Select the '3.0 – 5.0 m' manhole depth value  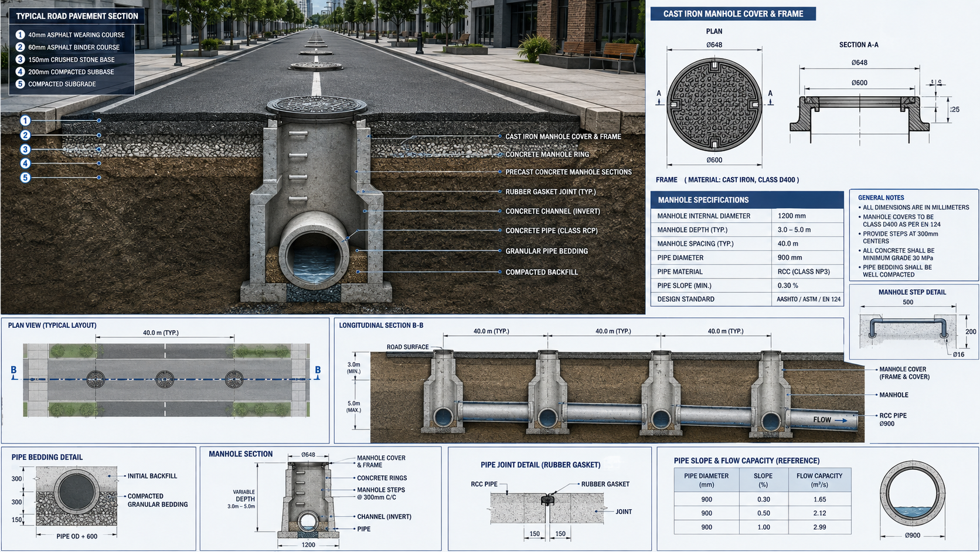pos(794,230)
